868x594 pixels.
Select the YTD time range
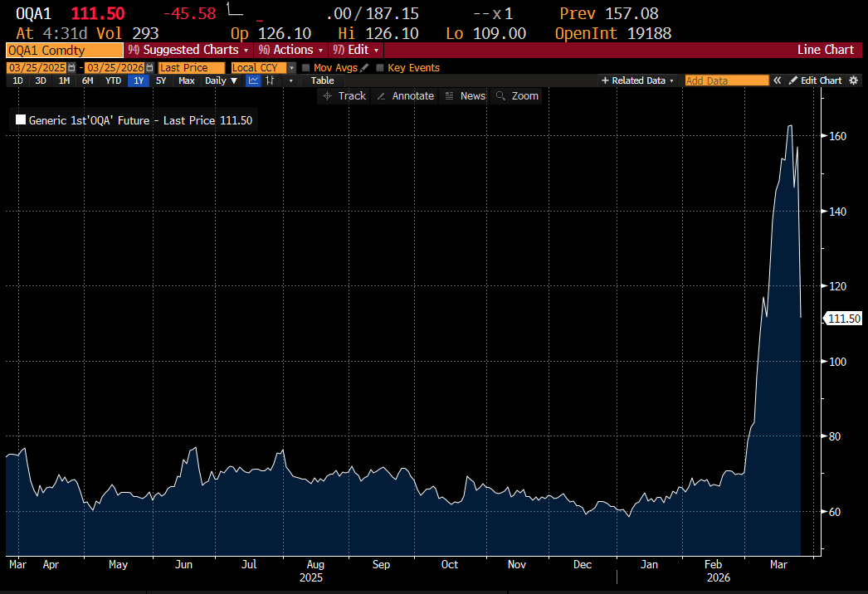click(x=113, y=80)
